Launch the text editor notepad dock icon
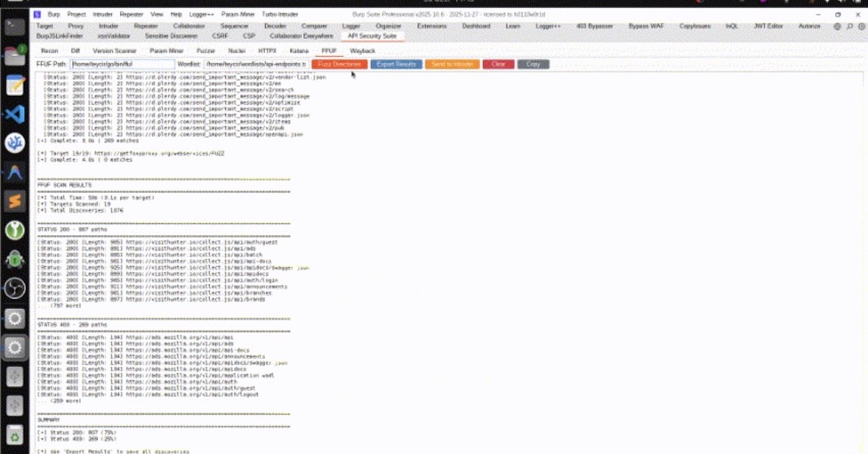Image resolution: width=868 pixels, height=454 pixels. 15,85
